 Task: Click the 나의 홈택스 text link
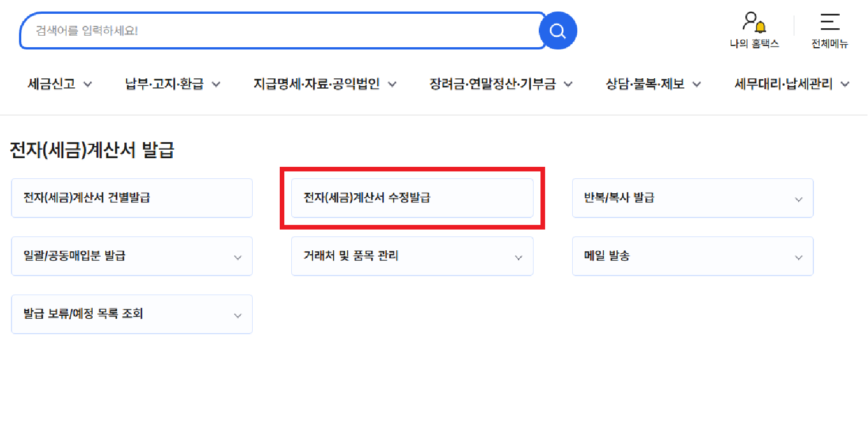[x=754, y=42]
